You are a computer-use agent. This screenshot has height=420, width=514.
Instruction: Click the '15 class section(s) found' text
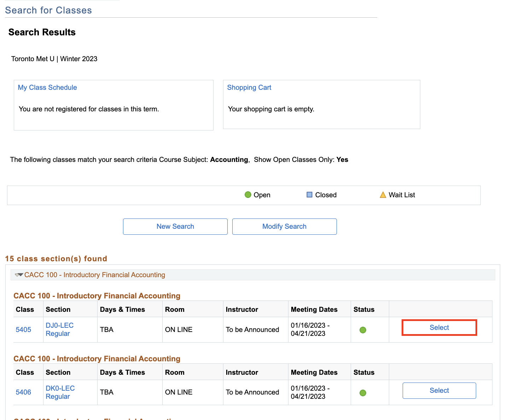click(x=56, y=258)
